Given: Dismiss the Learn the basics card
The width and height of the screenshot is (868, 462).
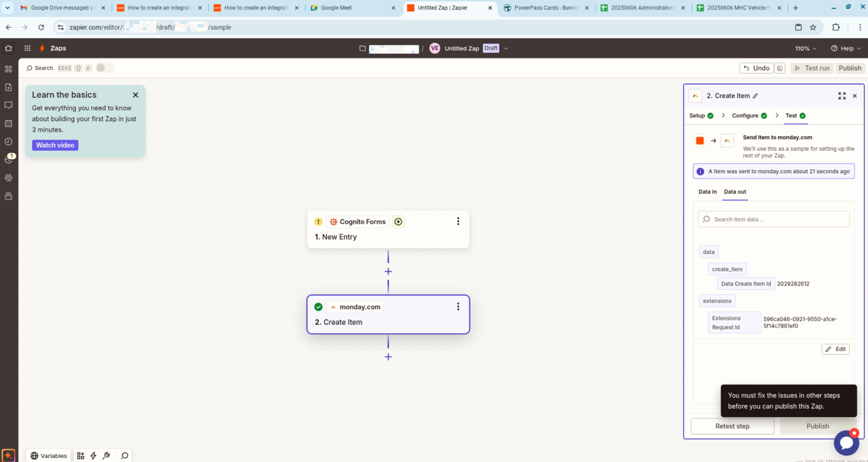Looking at the screenshot, I should coord(135,95).
